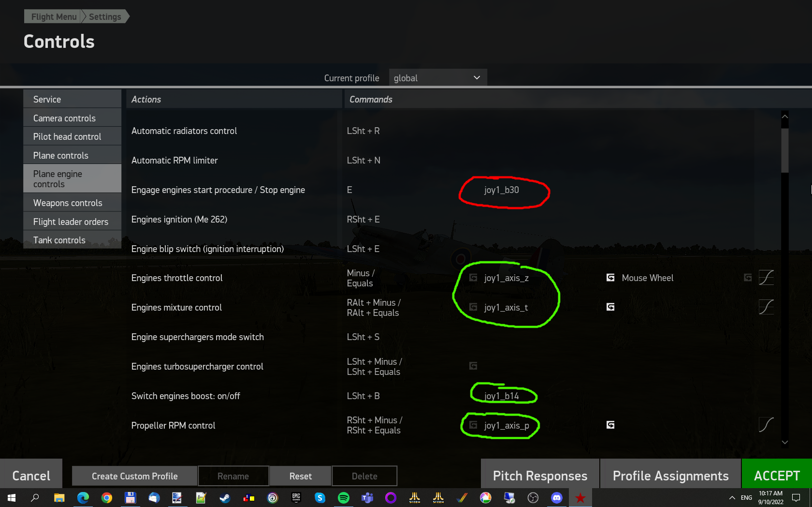The height and width of the screenshot is (507, 812).
Task: Open response curve for Engines throttle control
Action: 766,278
